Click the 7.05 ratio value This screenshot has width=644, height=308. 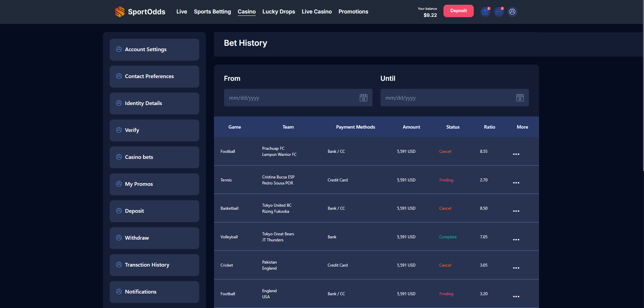(484, 237)
